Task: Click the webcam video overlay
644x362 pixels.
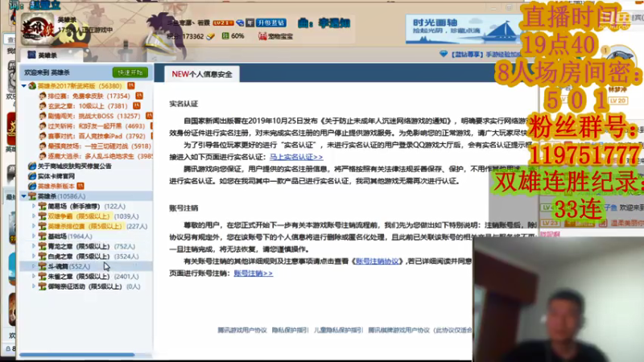Action: click(558, 299)
